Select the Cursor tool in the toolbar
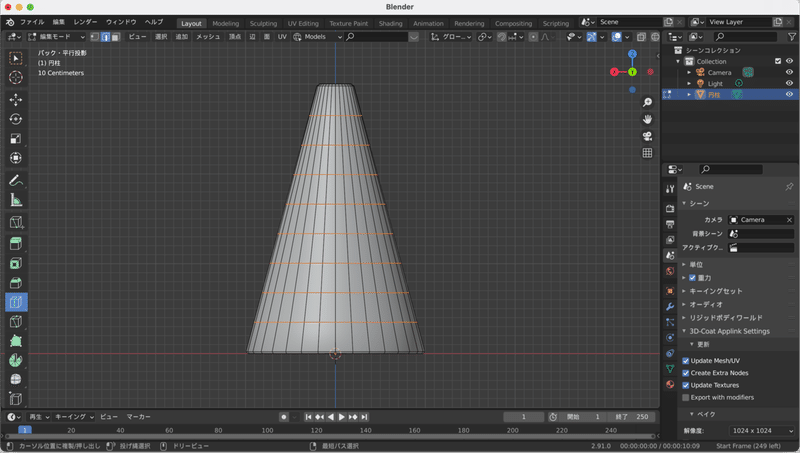 [x=16, y=77]
